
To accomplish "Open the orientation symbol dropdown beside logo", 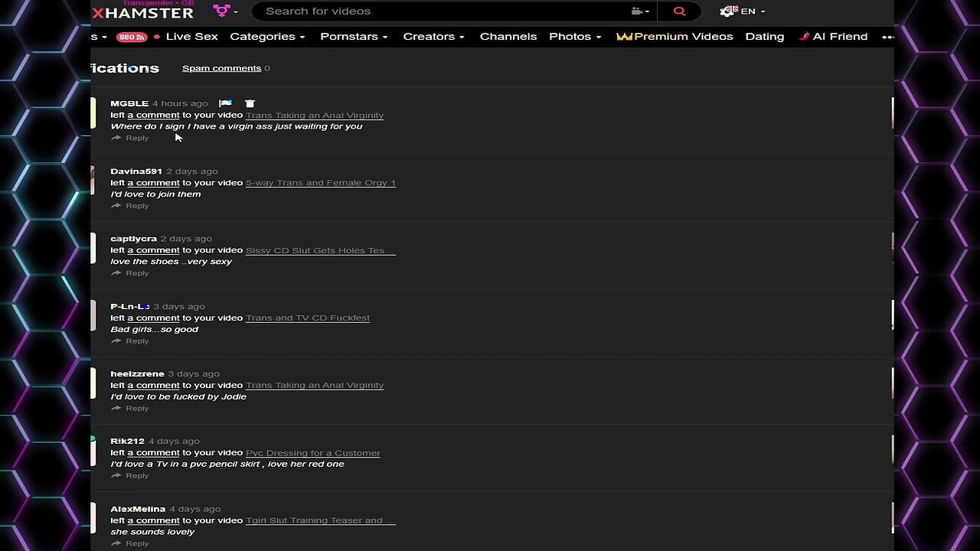I will point(225,11).
